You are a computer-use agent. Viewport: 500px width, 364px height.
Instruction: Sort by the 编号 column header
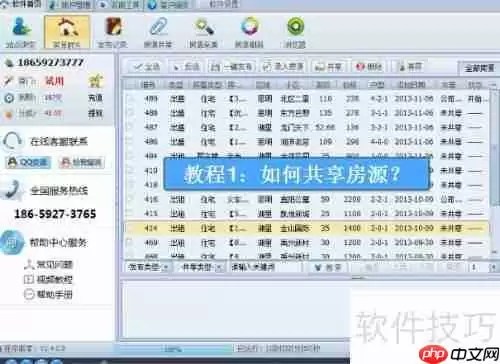[x=148, y=85]
